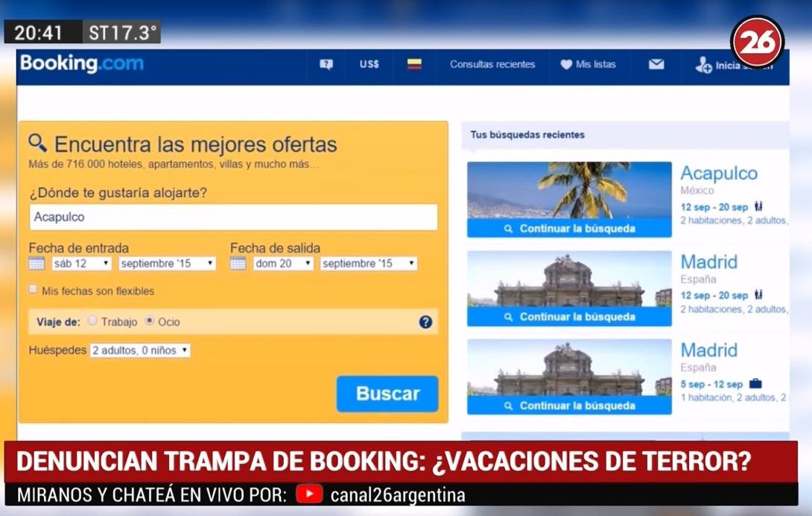Image resolution: width=812 pixels, height=516 pixels.
Task: Select the Trabajo radio button
Action: pyautogui.click(x=92, y=321)
